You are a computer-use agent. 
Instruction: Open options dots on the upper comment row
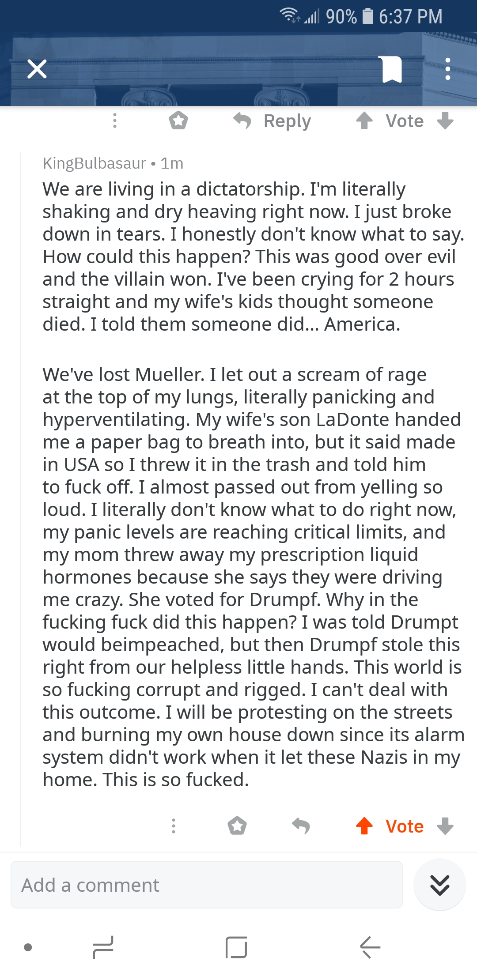click(x=115, y=121)
